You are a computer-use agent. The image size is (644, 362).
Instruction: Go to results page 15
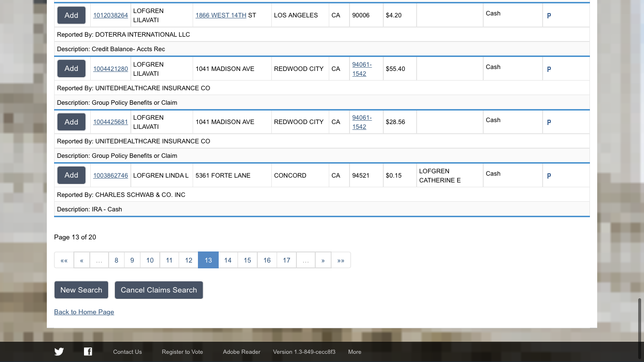click(x=248, y=260)
